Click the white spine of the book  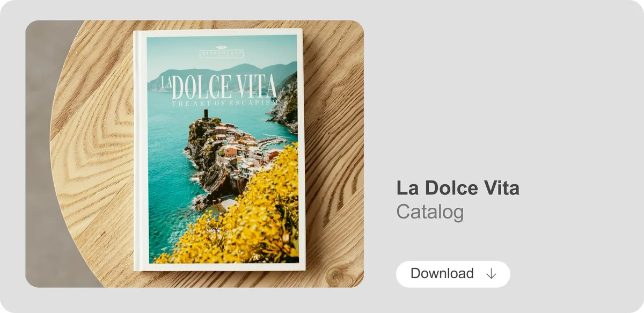(140, 150)
